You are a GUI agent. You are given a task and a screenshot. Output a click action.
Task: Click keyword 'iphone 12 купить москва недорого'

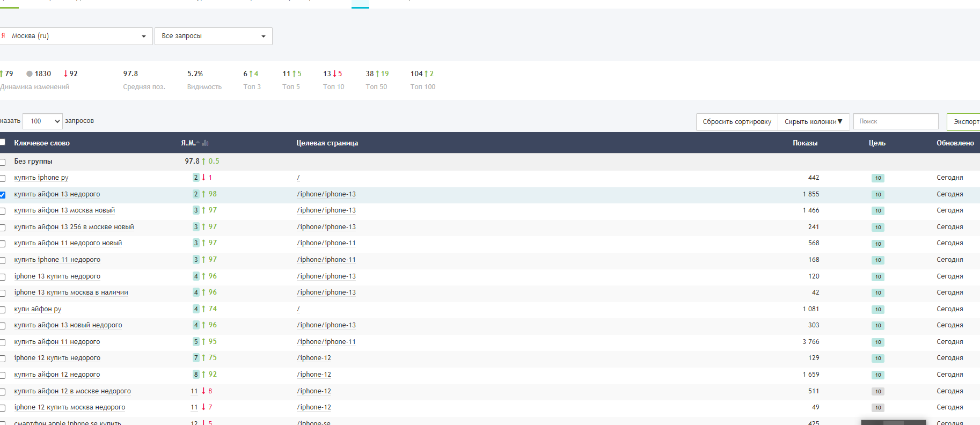pyautogui.click(x=70, y=407)
